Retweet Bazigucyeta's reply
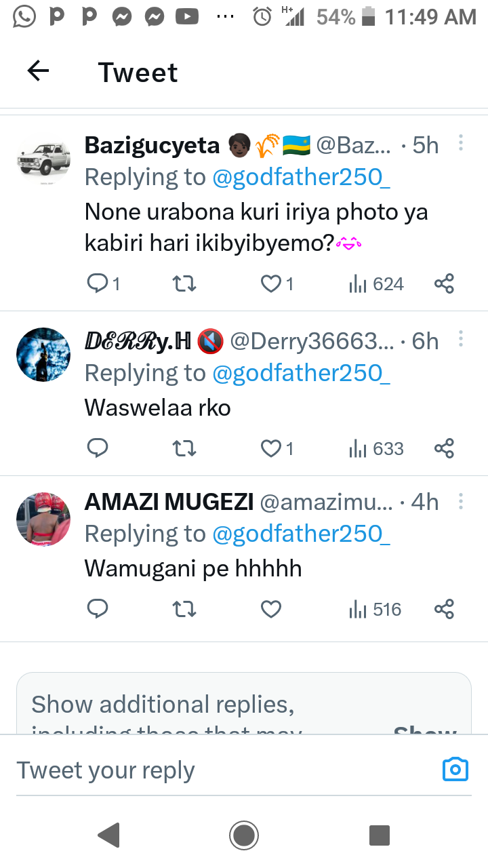 tap(185, 283)
